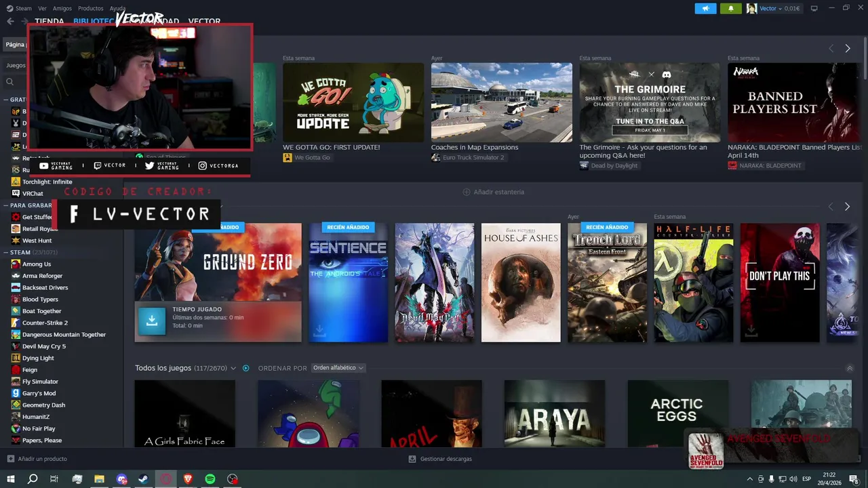Open NARAKA: BLADEPOINT Banned Players List news
The height and width of the screenshot is (488, 868).
(794, 151)
